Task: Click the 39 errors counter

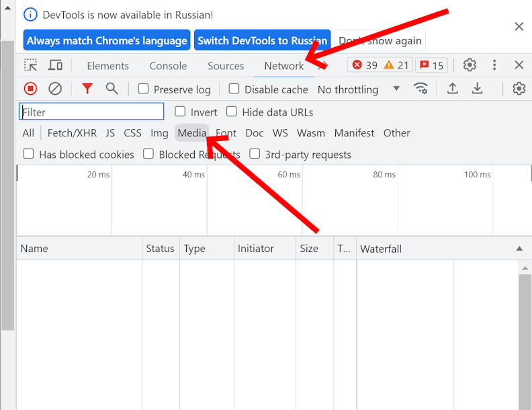Action: point(365,65)
